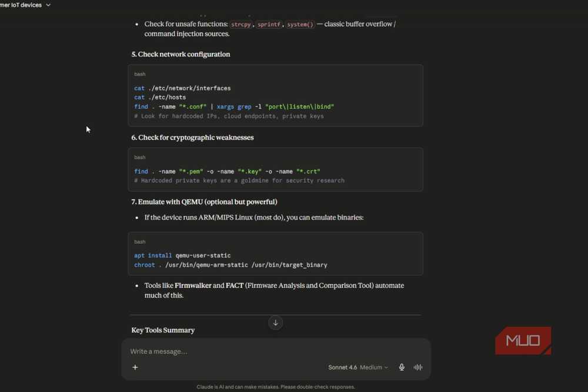
Task: Click the hardcoded private keys comment line
Action: (x=239, y=180)
